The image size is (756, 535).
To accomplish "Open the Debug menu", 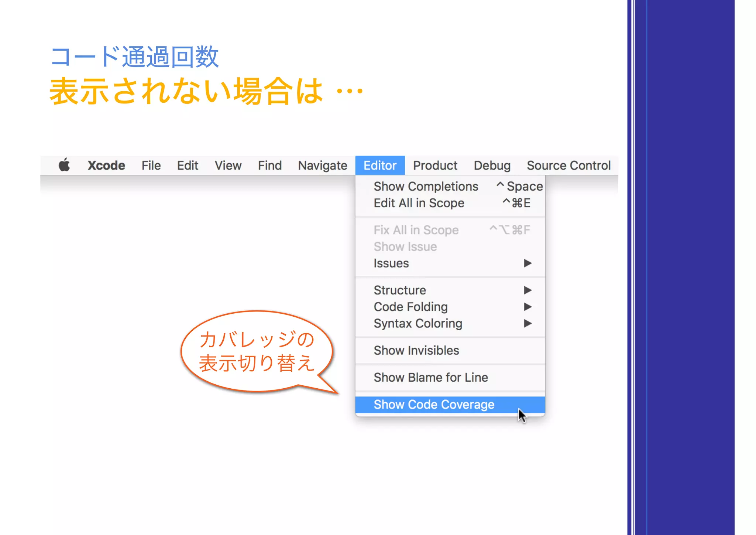I will click(x=492, y=165).
